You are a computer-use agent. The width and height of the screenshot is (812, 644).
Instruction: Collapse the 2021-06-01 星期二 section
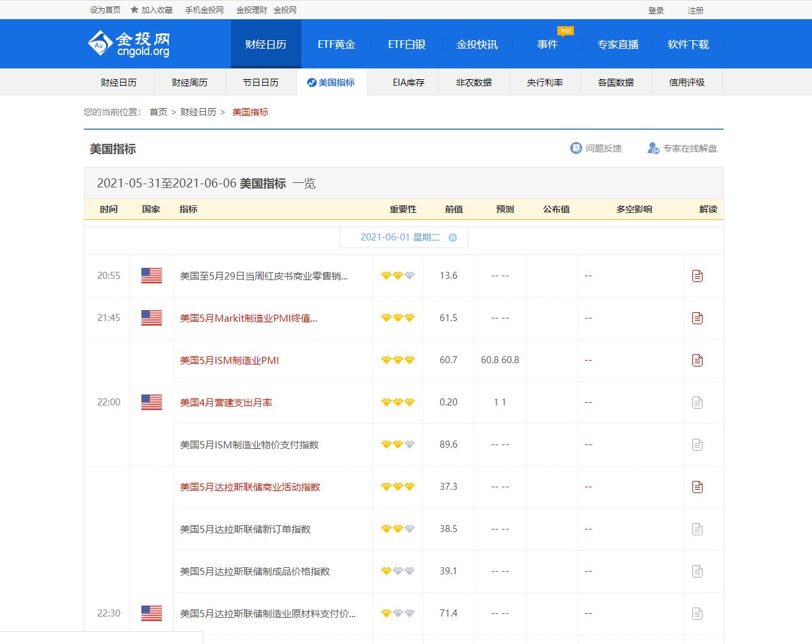coord(454,237)
